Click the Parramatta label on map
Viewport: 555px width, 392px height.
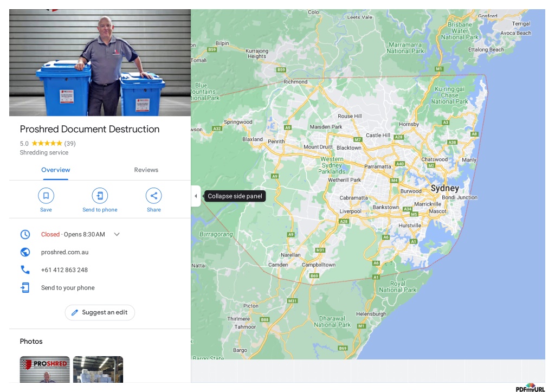tap(378, 166)
